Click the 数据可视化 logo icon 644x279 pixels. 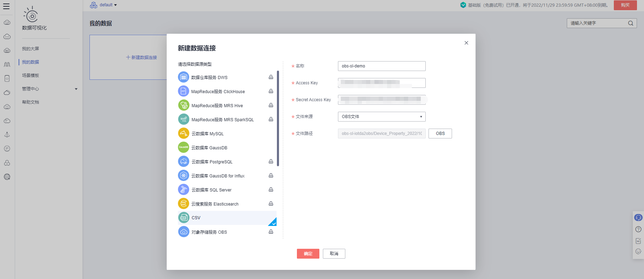click(x=31, y=15)
